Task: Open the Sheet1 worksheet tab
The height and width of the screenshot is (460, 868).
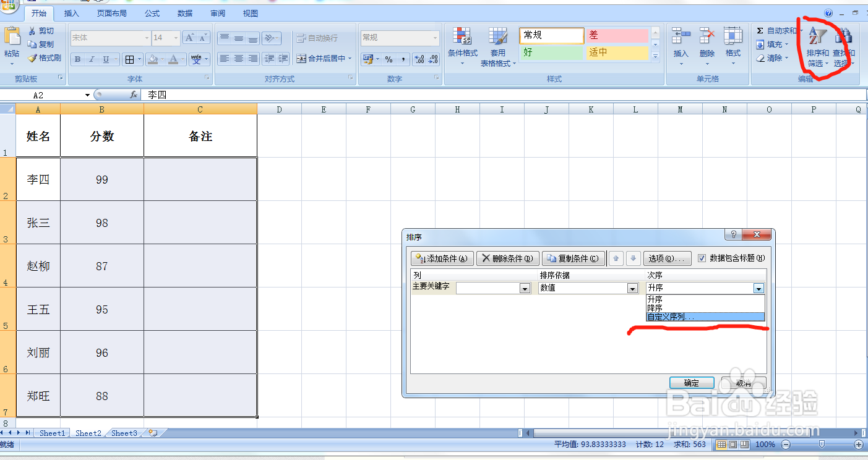Action: click(x=52, y=433)
